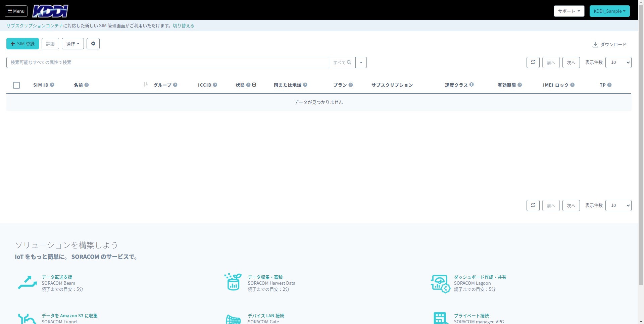Image resolution: width=644 pixels, height=324 pixels.
Task: Click the bottom refresh icon button
Action: (533, 205)
